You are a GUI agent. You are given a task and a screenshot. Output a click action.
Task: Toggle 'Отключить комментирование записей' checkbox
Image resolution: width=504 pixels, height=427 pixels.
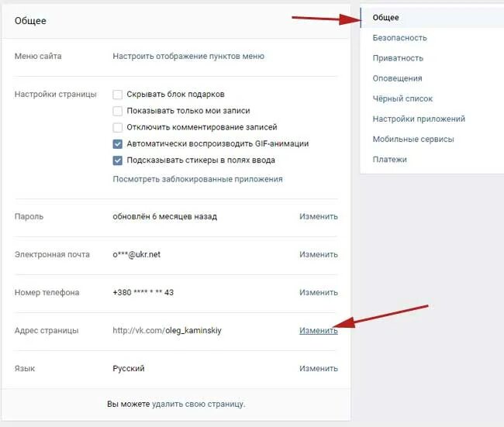(x=118, y=127)
